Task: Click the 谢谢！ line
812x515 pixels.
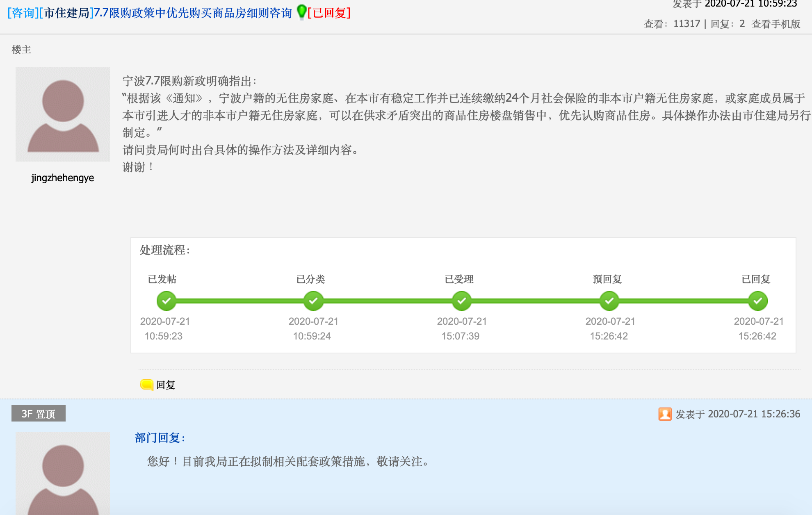Action: [x=139, y=167]
